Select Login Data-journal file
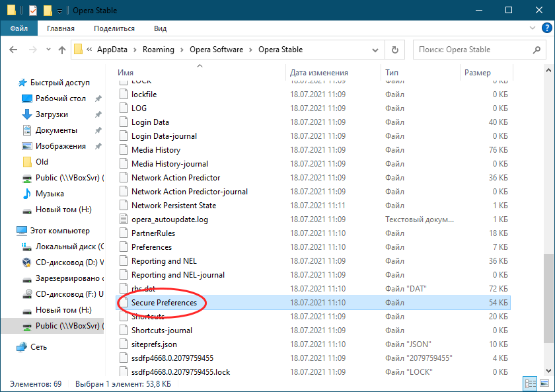 [x=164, y=136]
